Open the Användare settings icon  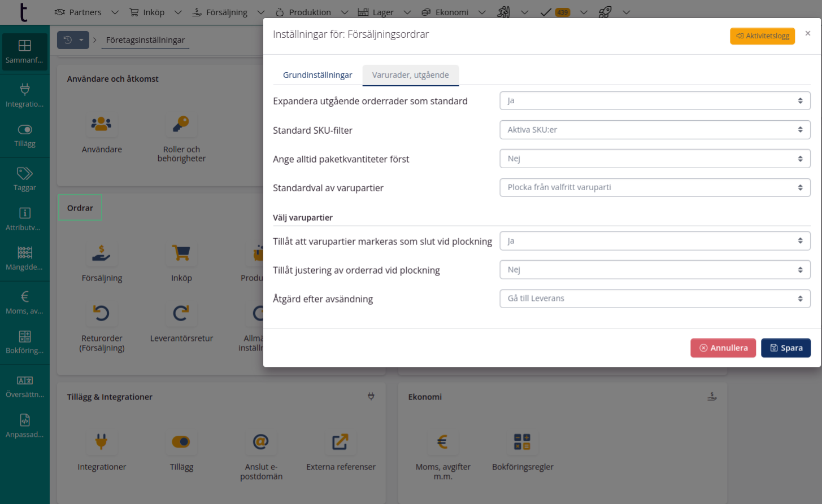(x=102, y=124)
